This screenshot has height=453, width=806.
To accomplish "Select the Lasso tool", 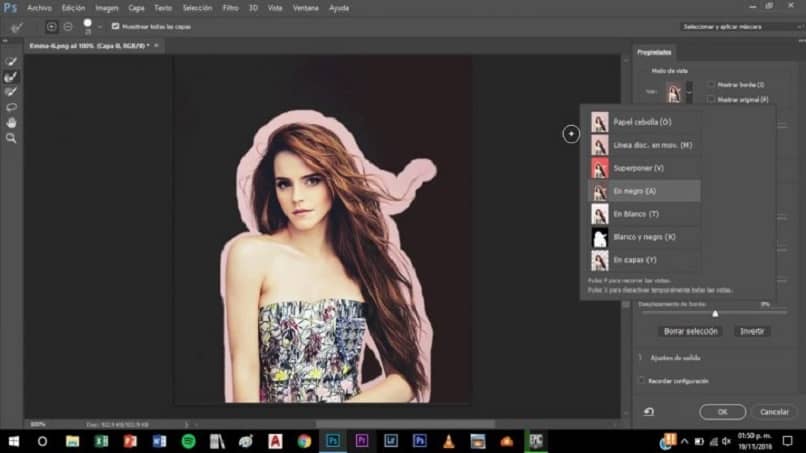I will pyautogui.click(x=11, y=106).
